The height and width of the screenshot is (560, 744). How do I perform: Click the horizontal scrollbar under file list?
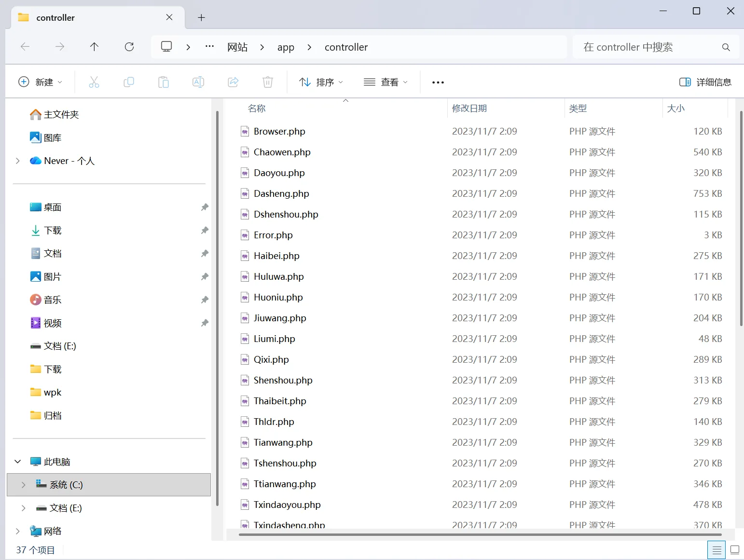pos(480,534)
